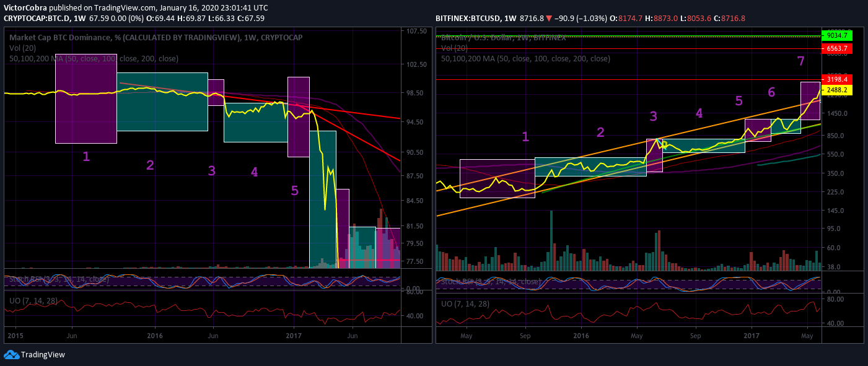Click the 550.0 price axis label
The image size is (868, 366).
pos(836,154)
